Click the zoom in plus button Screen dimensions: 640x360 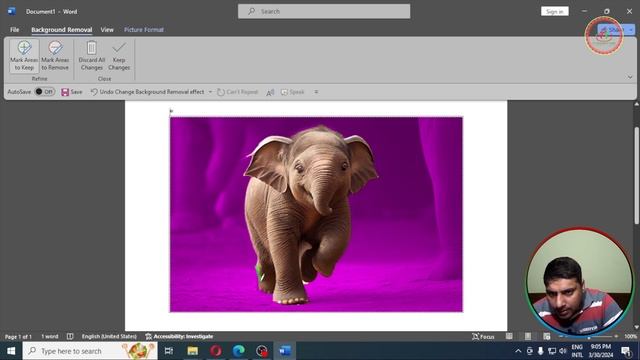point(616,336)
